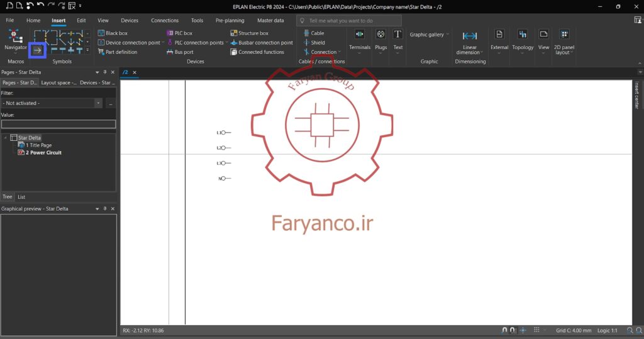Switch to the Connections ribbon tab
This screenshot has height=339, width=644.
pyautogui.click(x=165, y=20)
